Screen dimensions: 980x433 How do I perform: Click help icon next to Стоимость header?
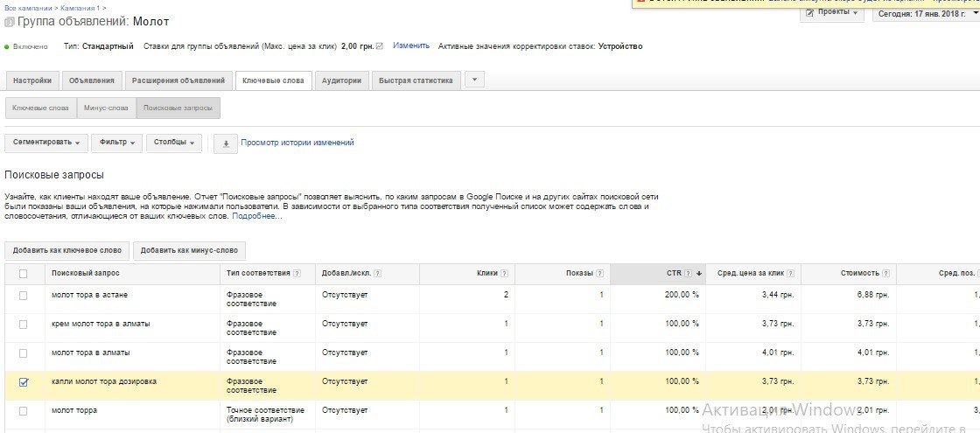885,274
